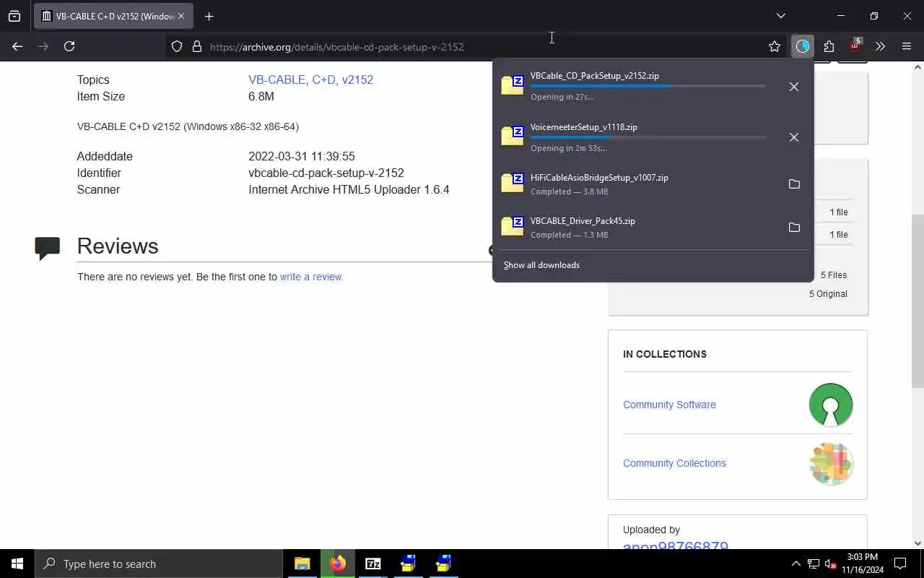The width and height of the screenshot is (924, 578).
Task: Open the VoicemeeterSetup_v1118.zip download entry
Action: pyautogui.click(x=636, y=137)
